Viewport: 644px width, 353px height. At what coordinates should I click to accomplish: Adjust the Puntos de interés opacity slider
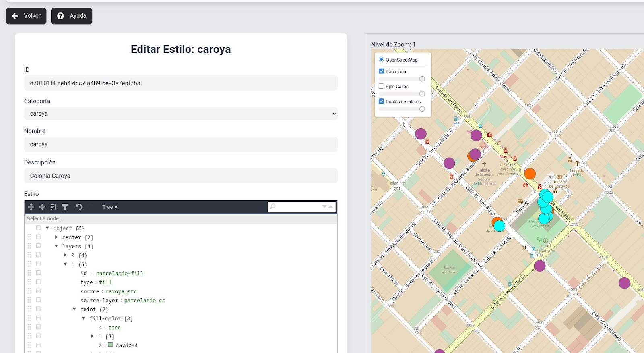[402, 109]
